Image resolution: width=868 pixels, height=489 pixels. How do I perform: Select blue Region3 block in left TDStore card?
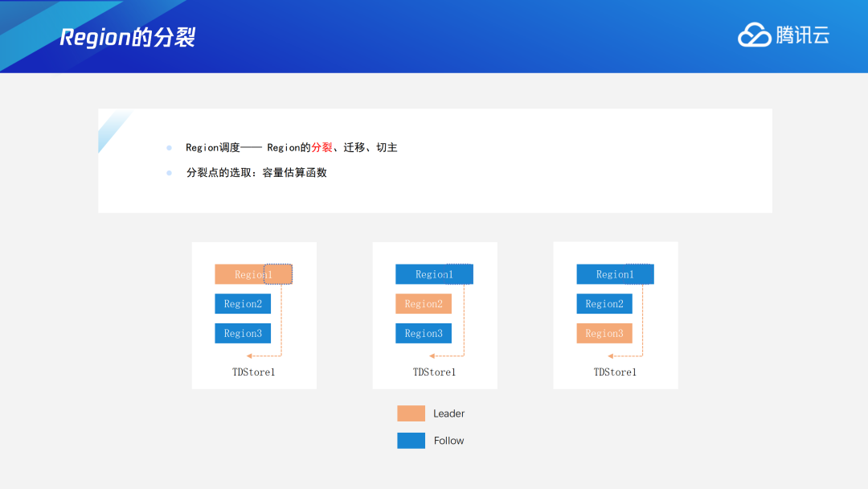[243, 334]
